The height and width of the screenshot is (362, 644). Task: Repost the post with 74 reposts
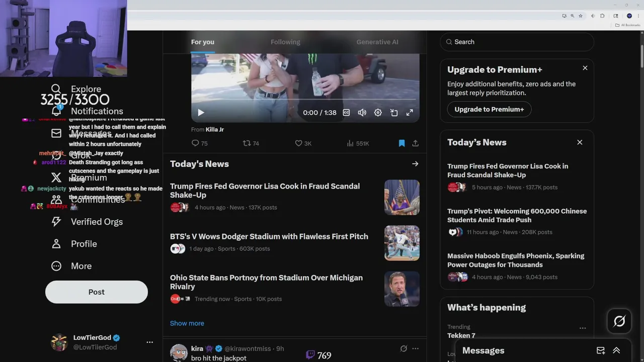point(251,143)
